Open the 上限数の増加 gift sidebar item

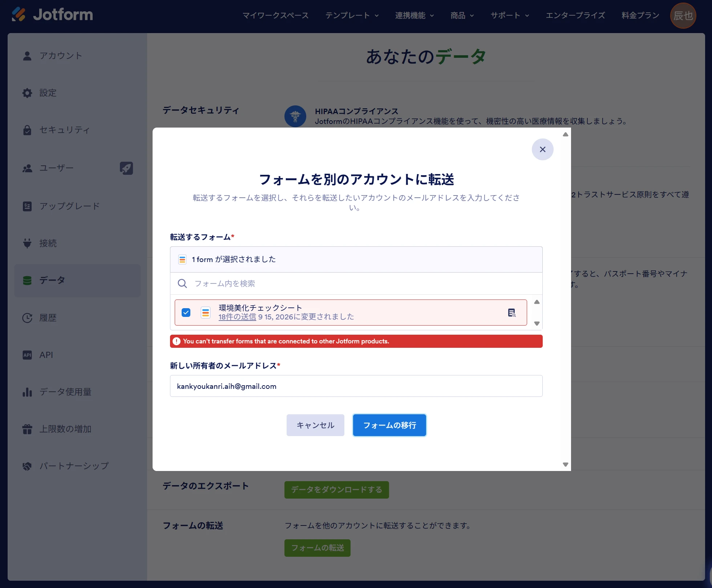click(x=77, y=429)
